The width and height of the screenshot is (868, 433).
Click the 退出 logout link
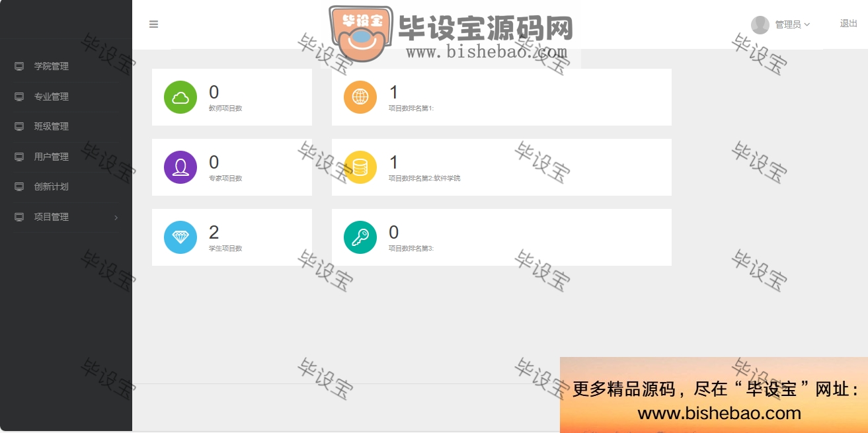(848, 23)
